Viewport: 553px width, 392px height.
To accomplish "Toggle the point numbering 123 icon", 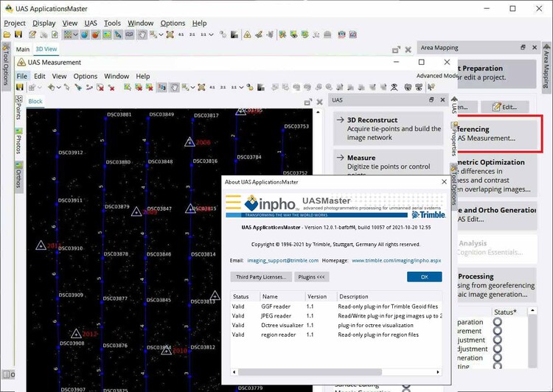I will (161, 88).
